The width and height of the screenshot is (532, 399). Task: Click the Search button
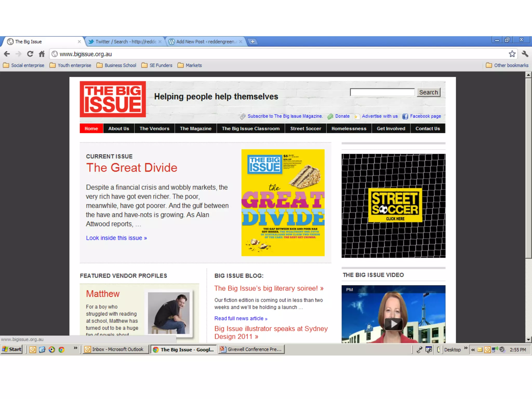click(x=428, y=92)
